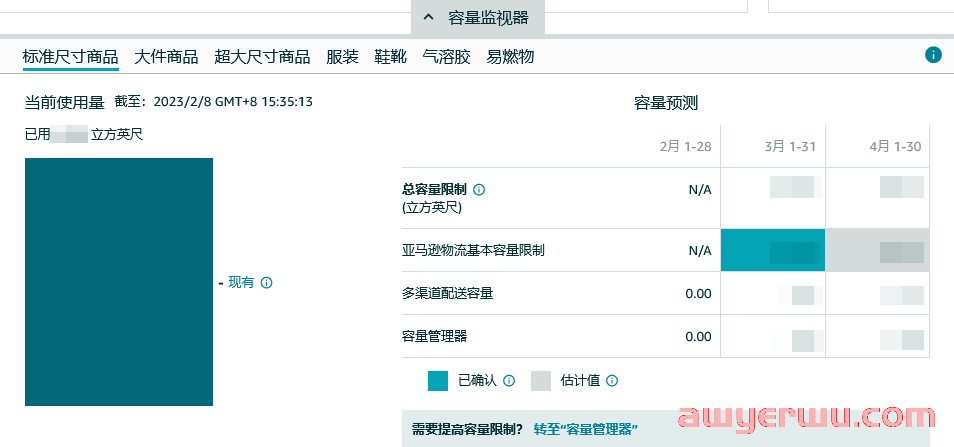
Task: Click the info icon next to 现有
Action: [x=267, y=283]
